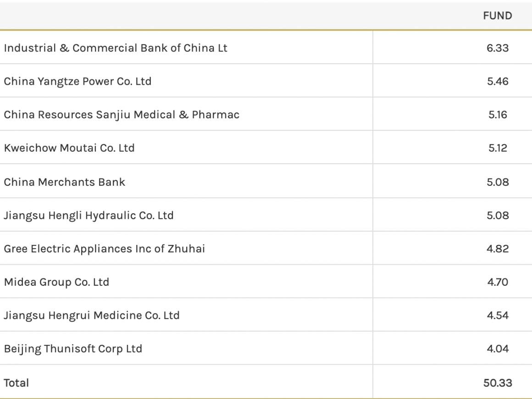The height and width of the screenshot is (399, 532).
Task: Click the FUND column header
Action: point(497,16)
